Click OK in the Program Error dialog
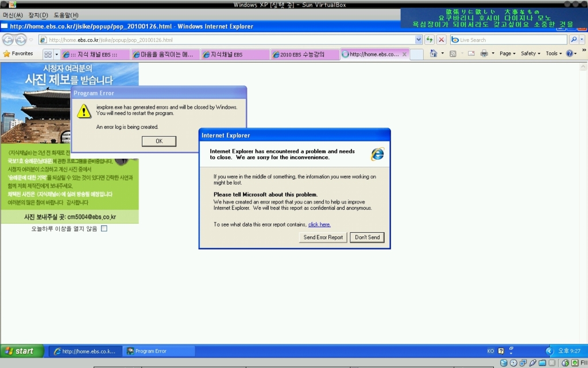Screen dimensions: 588x368 pyautogui.click(x=159, y=141)
